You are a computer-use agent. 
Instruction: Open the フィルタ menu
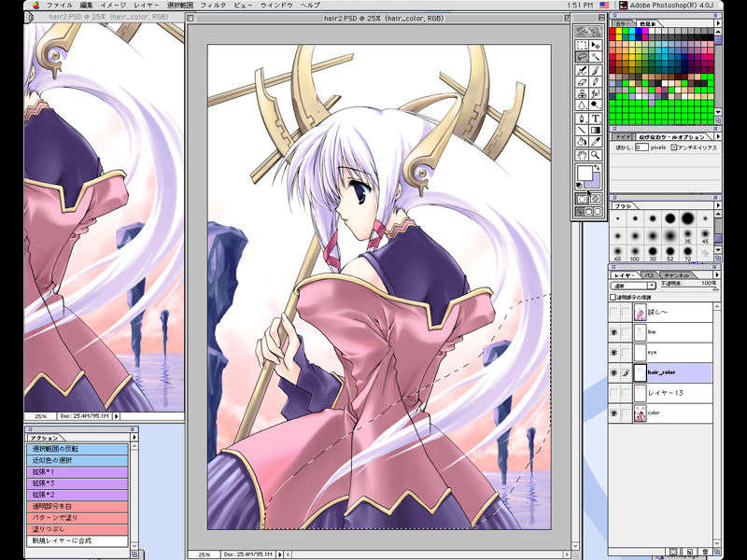coord(213,6)
